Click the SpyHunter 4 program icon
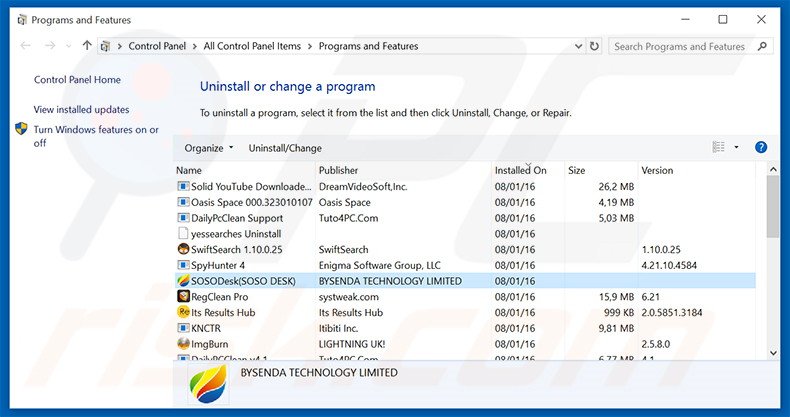The height and width of the screenshot is (417, 790). click(x=183, y=265)
